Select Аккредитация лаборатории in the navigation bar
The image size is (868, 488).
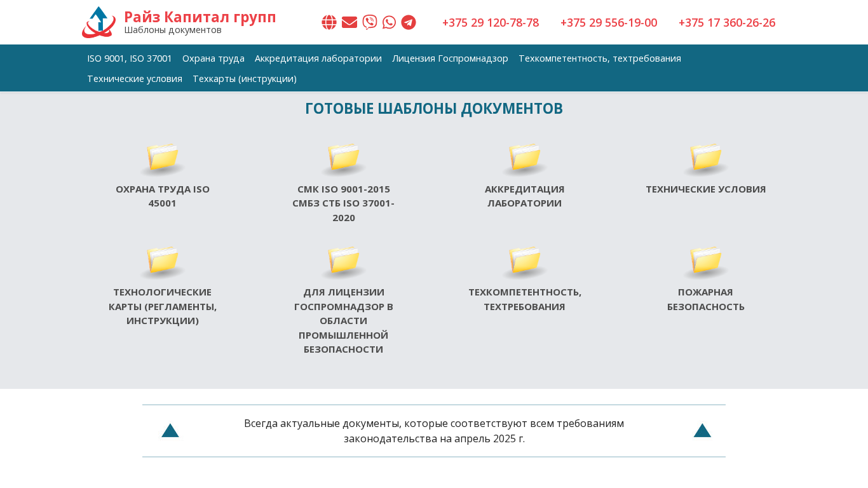318,58
